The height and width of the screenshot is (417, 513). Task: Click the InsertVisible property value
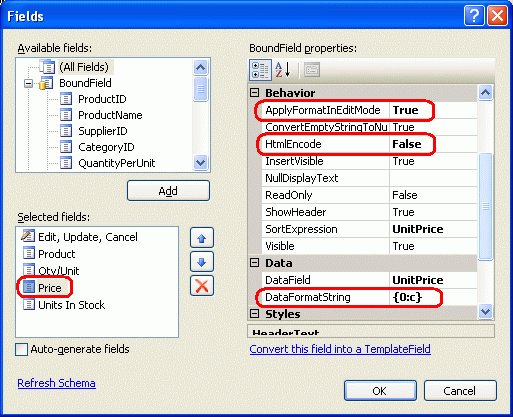pos(433,161)
